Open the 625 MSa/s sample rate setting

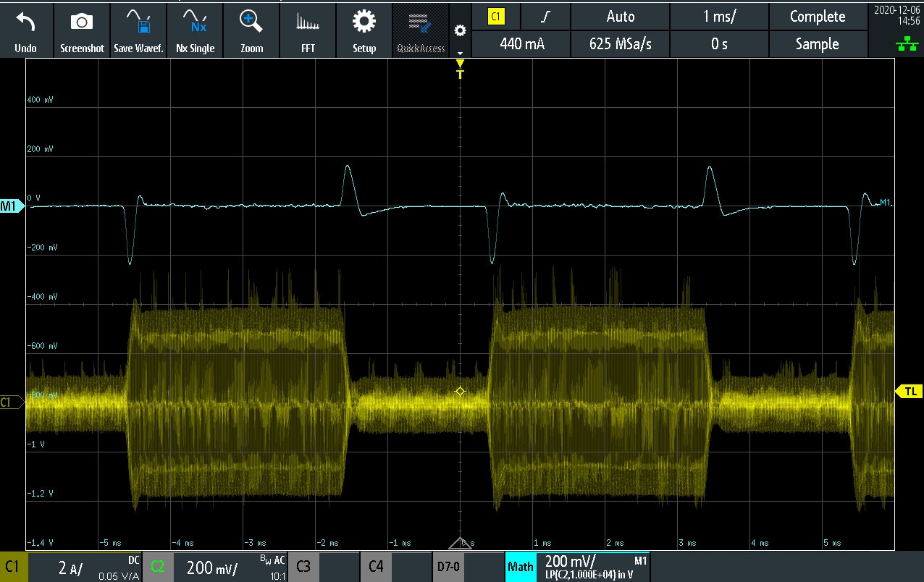[x=621, y=44]
